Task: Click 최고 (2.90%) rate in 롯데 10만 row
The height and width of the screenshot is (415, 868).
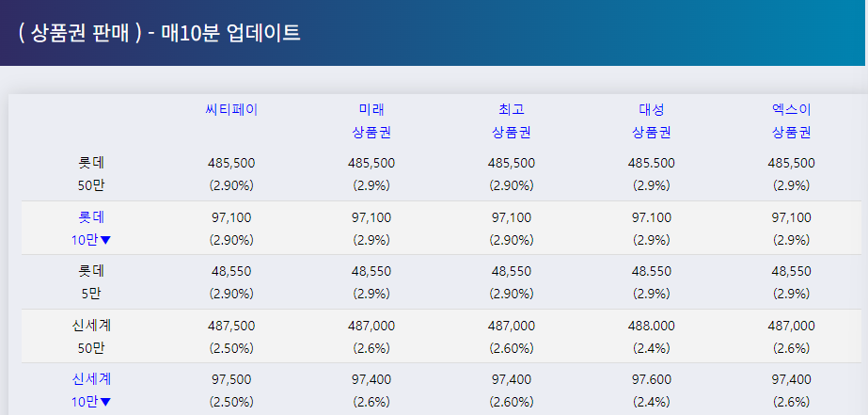Action: pyautogui.click(x=512, y=240)
